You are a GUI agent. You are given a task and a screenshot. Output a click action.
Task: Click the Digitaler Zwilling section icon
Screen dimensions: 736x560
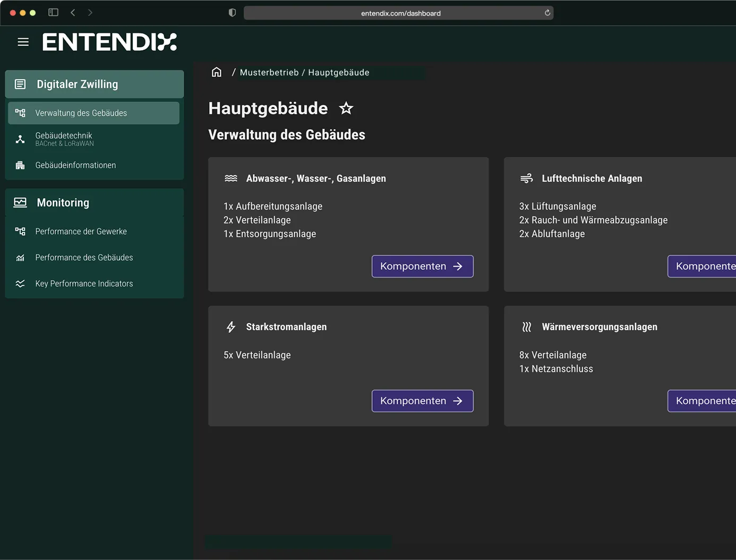pyautogui.click(x=20, y=84)
